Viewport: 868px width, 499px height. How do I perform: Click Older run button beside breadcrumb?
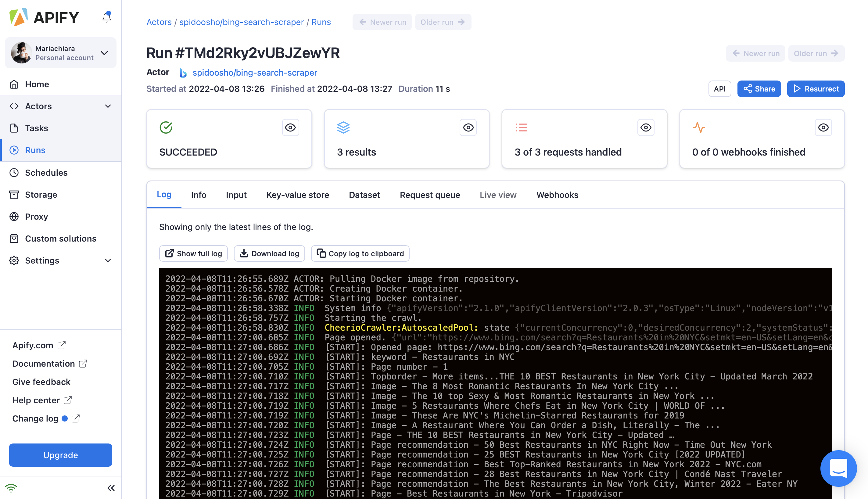pyautogui.click(x=443, y=22)
